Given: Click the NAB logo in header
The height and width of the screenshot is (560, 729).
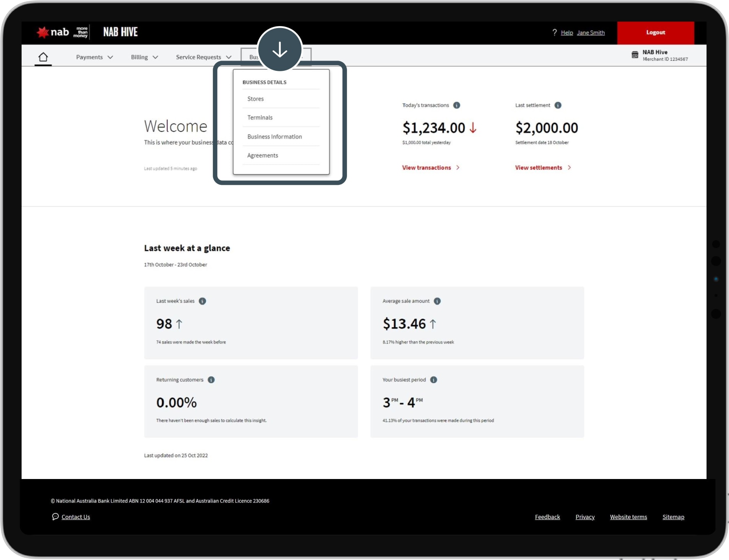Looking at the screenshot, I should coord(53,32).
